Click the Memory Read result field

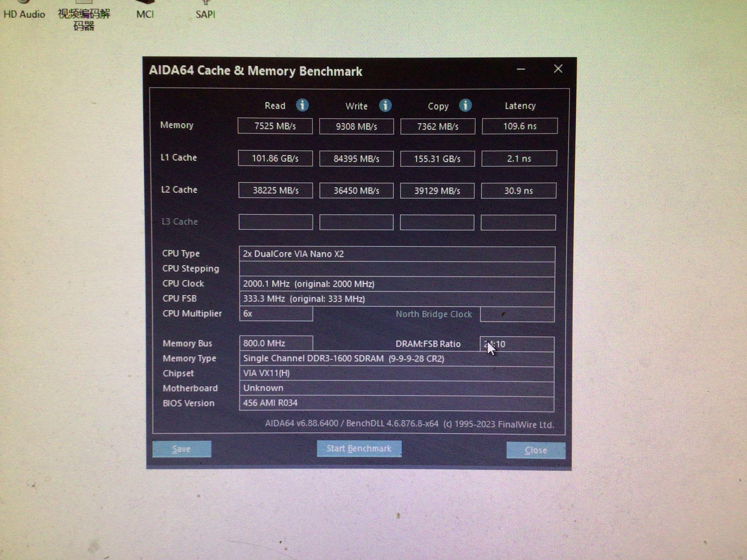(275, 126)
